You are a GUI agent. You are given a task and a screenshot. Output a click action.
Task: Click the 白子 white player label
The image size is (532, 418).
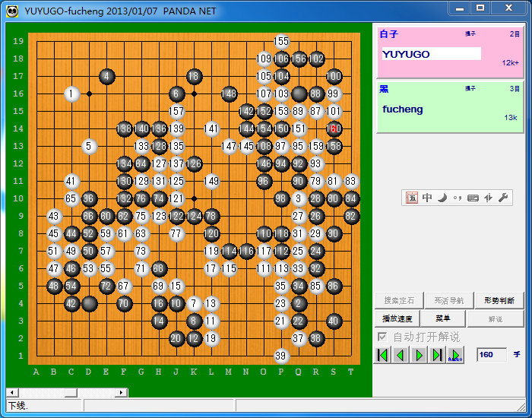[x=389, y=34]
